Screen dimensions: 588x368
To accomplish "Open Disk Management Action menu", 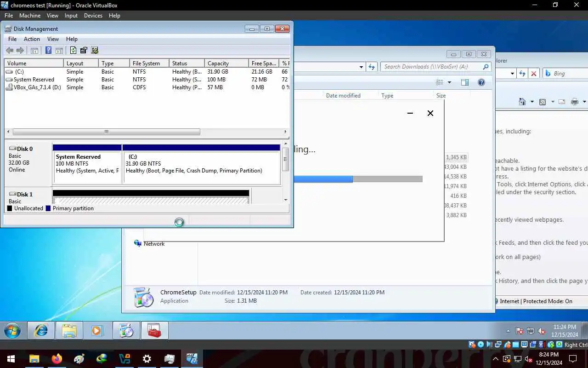I will (32, 39).
